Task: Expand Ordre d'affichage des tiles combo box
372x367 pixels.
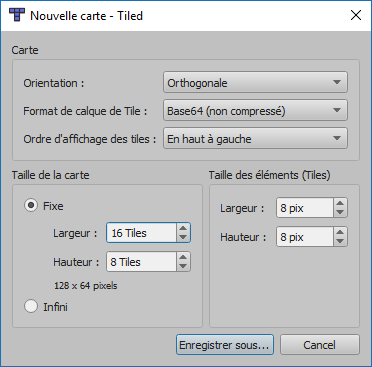Action: tap(255, 138)
